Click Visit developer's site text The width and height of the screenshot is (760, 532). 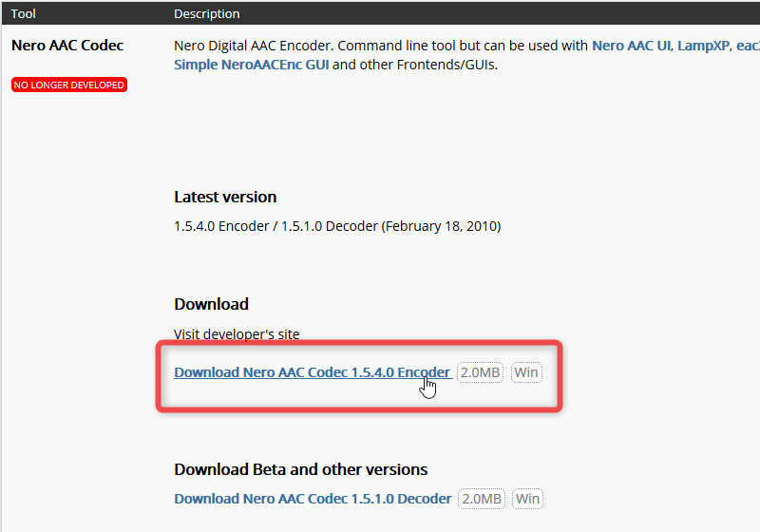click(x=237, y=333)
